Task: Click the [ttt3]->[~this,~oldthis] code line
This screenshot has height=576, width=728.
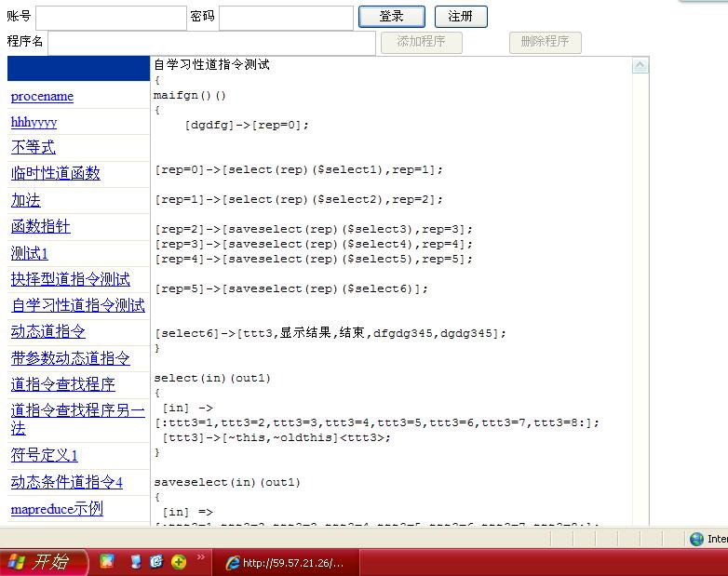Action: point(276,437)
